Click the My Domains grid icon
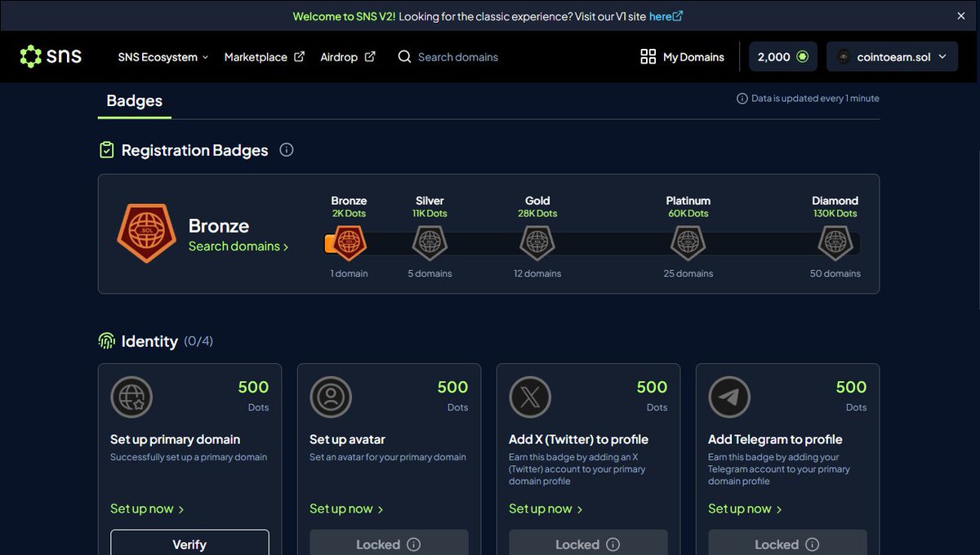This screenshot has width=980, height=555. coord(648,56)
